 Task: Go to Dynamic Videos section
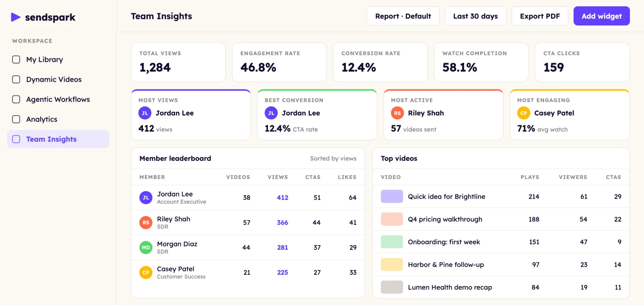(x=58, y=79)
